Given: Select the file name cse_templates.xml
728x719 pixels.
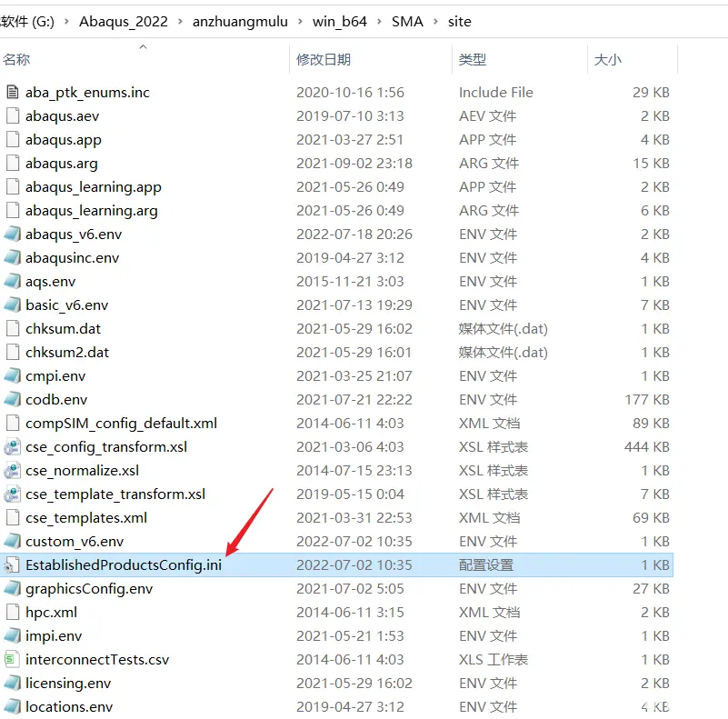Looking at the screenshot, I should 86,518.
